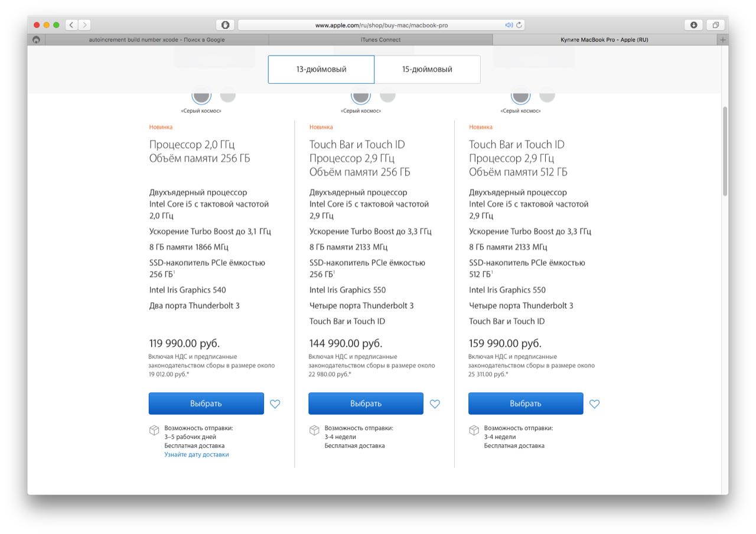Click the price "144 990.00 руб."

(346, 343)
